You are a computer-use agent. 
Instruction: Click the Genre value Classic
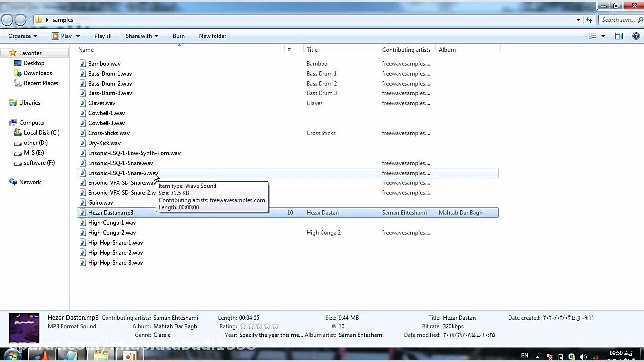pos(162,335)
